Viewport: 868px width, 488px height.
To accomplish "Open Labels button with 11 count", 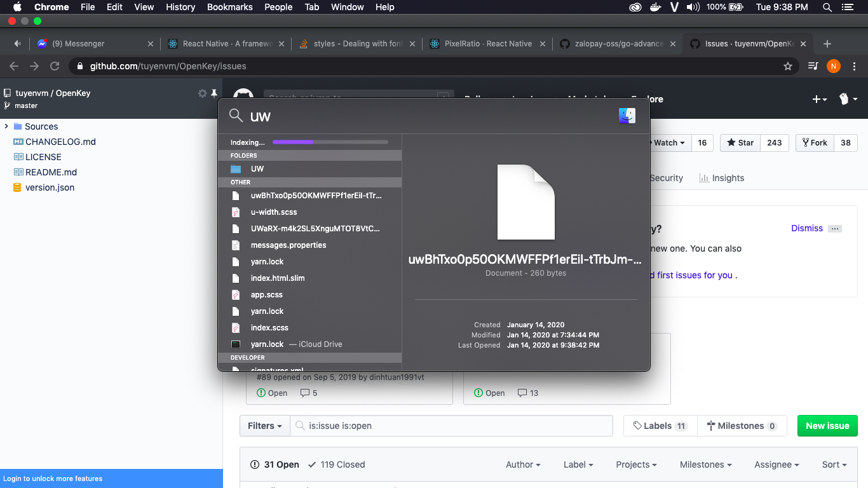I will (660, 426).
